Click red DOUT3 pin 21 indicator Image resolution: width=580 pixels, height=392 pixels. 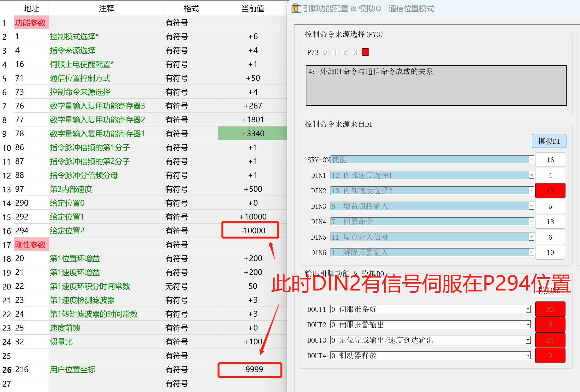(x=550, y=340)
